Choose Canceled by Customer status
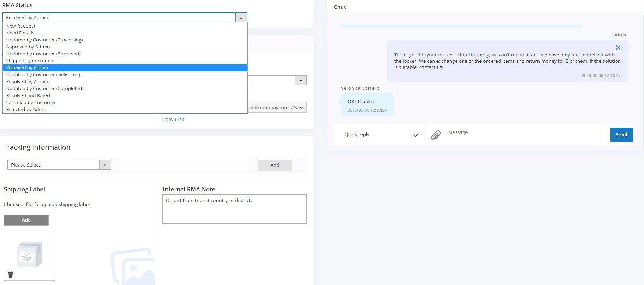 pos(125,103)
